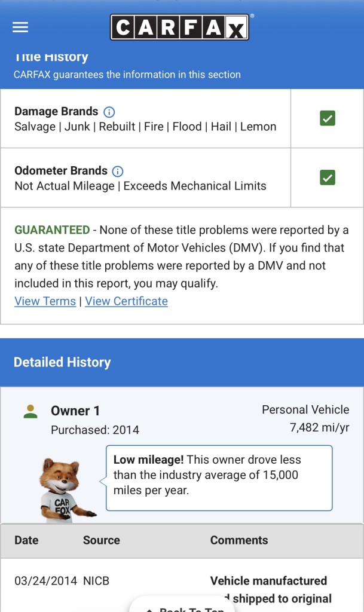
Task: Click the Date column header
Action: pos(26,540)
